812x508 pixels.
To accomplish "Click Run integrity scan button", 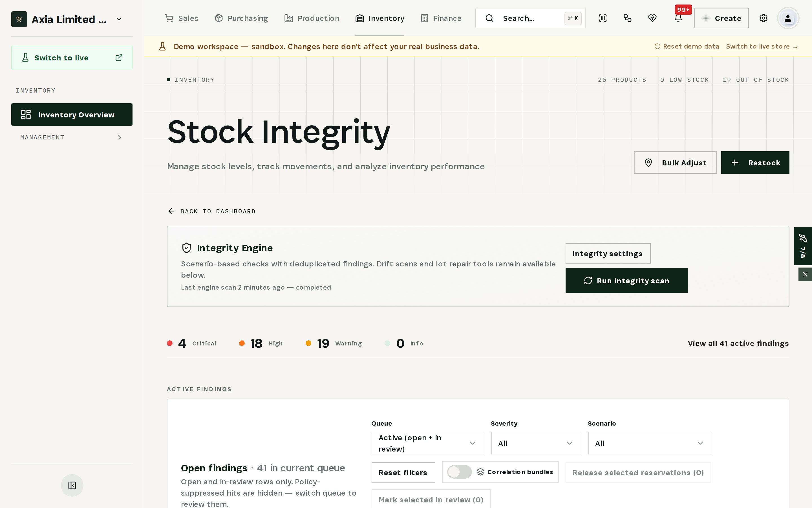I will click(626, 281).
